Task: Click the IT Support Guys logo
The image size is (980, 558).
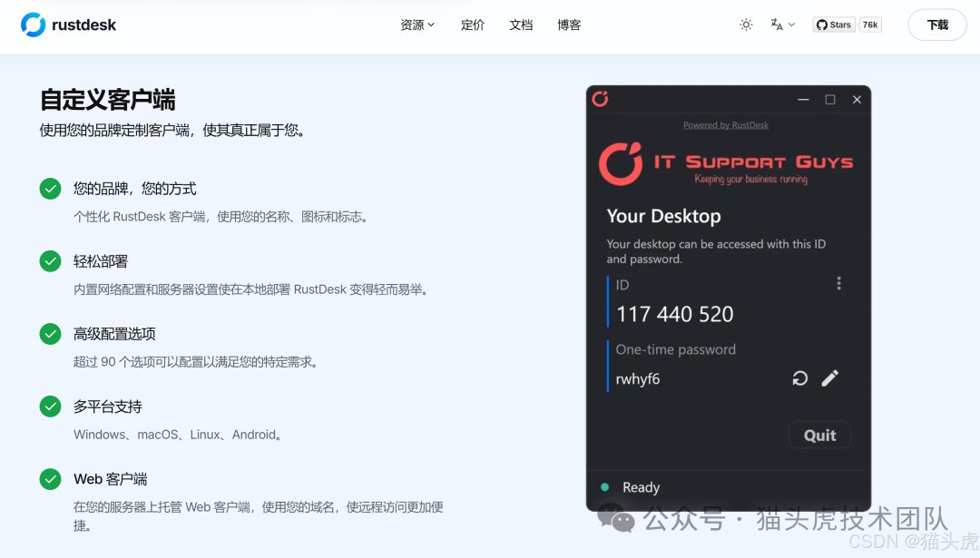Action: (x=726, y=163)
